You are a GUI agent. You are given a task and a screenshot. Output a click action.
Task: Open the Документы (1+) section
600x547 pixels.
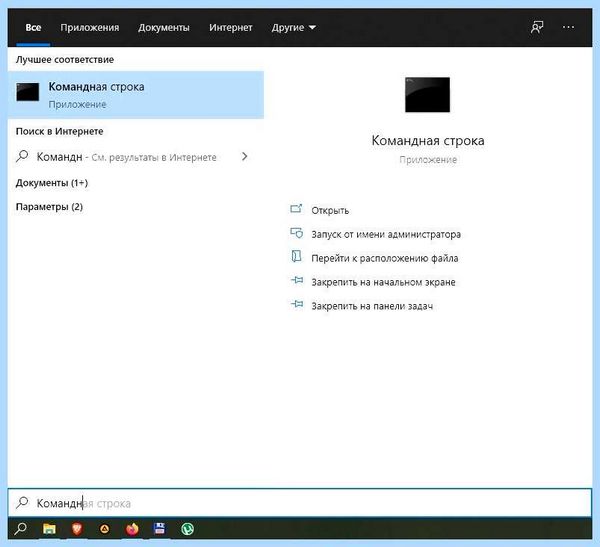click(52, 183)
